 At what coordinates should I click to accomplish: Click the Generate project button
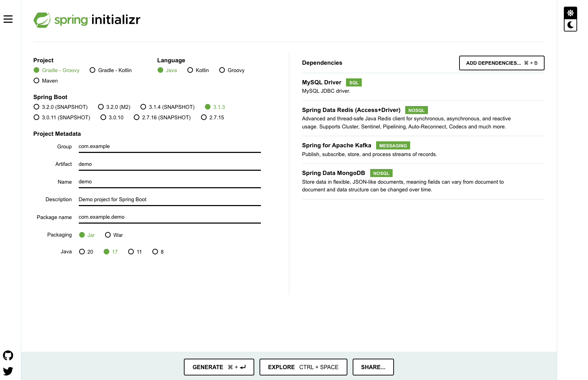(x=219, y=367)
